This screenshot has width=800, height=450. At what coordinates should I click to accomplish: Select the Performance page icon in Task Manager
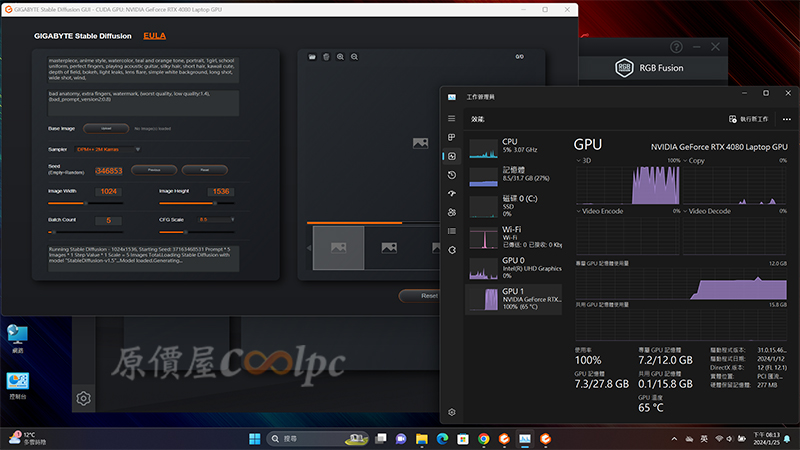452,156
